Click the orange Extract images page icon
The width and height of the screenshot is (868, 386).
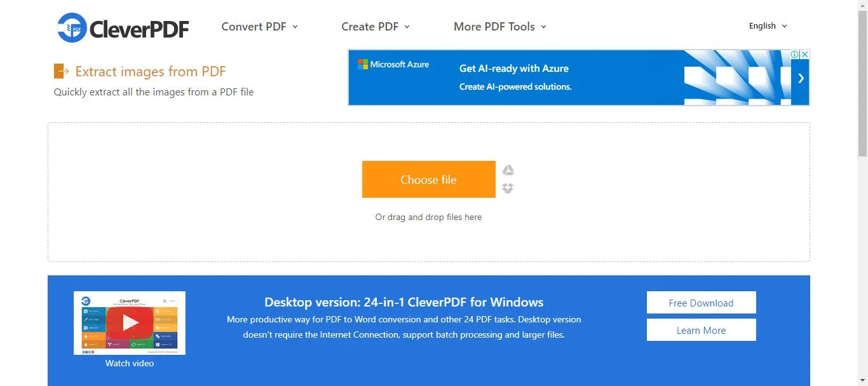coord(61,71)
